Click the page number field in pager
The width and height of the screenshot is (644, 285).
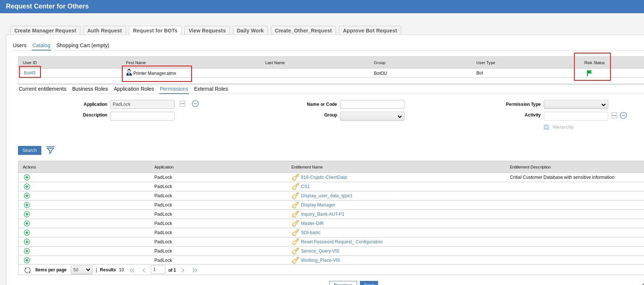click(x=158, y=270)
